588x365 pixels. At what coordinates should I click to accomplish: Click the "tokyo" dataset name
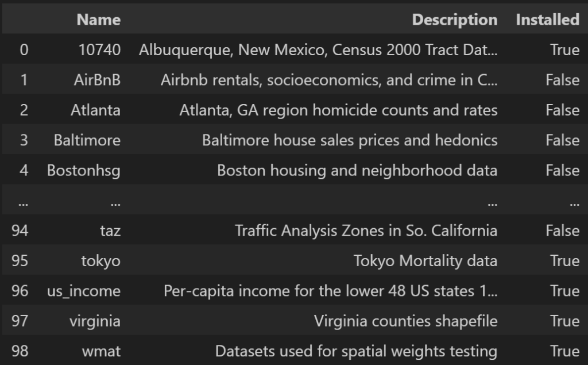click(x=100, y=261)
